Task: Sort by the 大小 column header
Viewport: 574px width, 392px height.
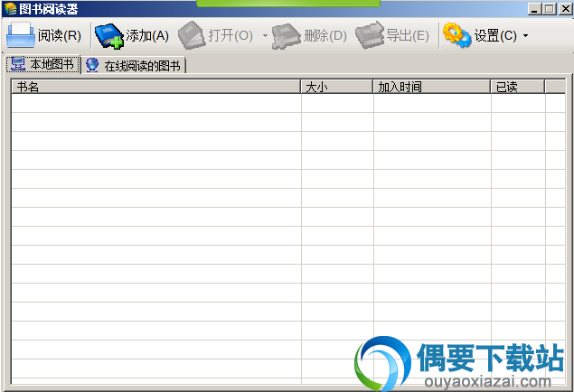Action: (x=337, y=87)
